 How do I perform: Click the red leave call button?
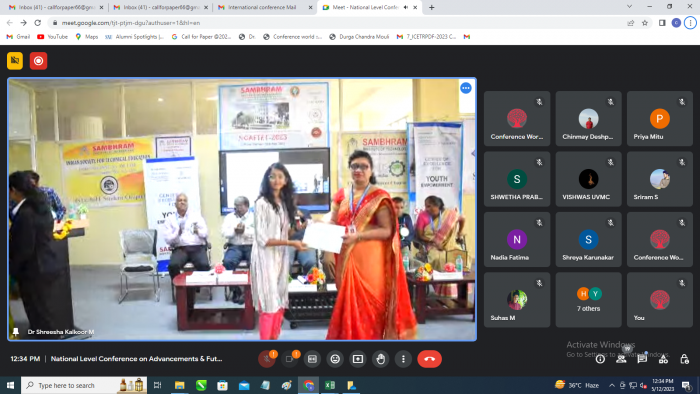(x=429, y=359)
